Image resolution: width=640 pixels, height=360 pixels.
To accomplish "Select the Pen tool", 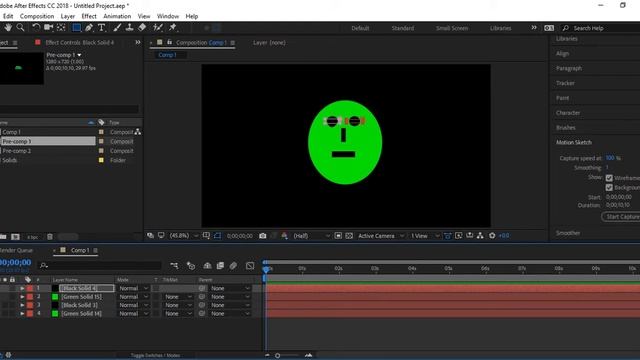I will pos(89,27).
